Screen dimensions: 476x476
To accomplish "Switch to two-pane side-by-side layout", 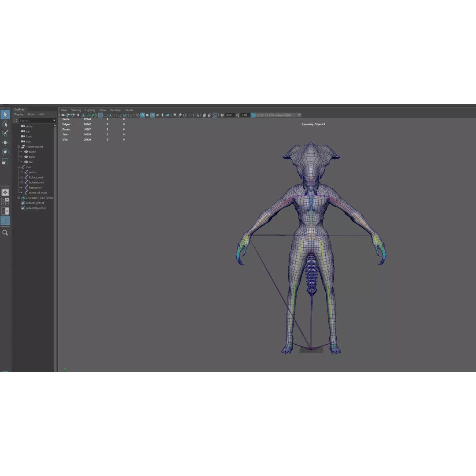I will pos(5,211).
